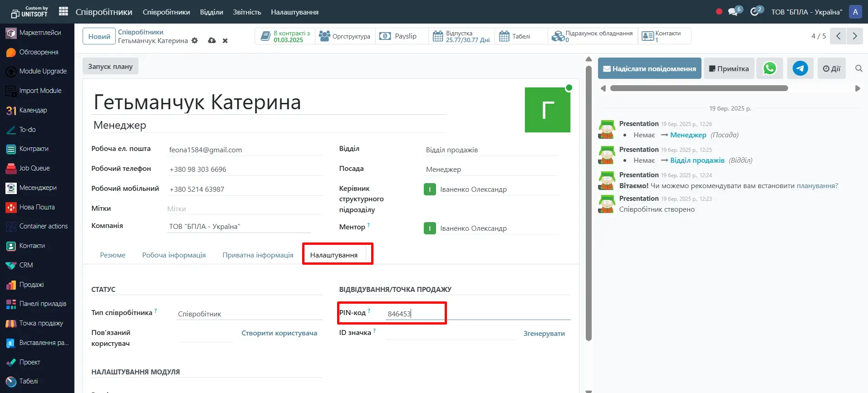
Task: Go to previous employee record arrow
Action: pos(838,36)
